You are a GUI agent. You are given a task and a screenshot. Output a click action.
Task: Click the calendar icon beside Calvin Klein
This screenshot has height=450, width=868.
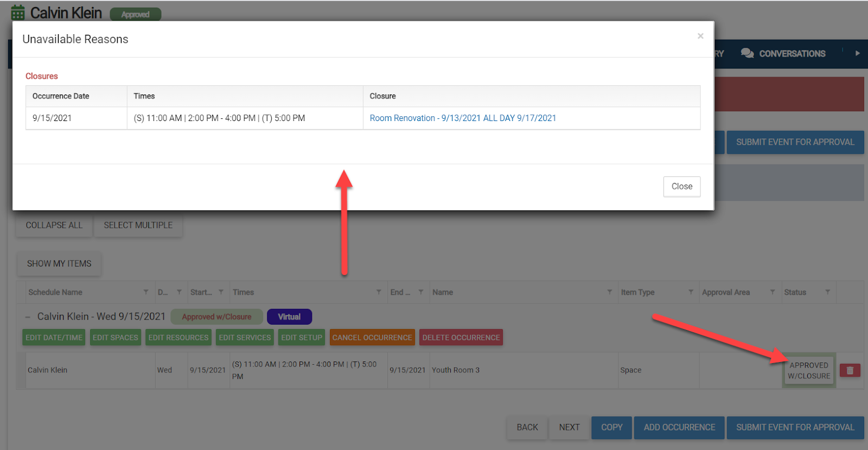[x=18, y=12]
